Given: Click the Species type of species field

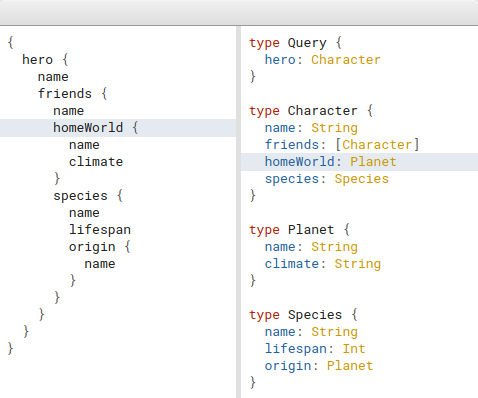Looking at the screenshot, I should (362, 179).
